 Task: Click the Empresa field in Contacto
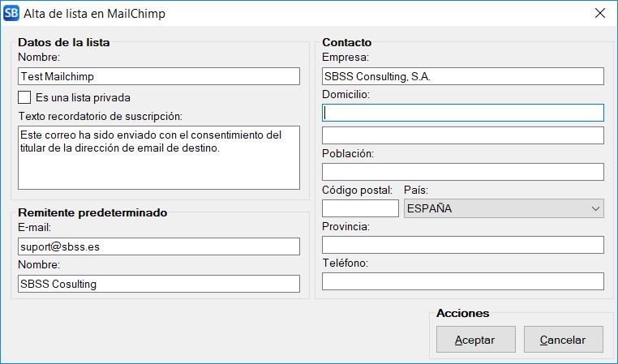462,76
